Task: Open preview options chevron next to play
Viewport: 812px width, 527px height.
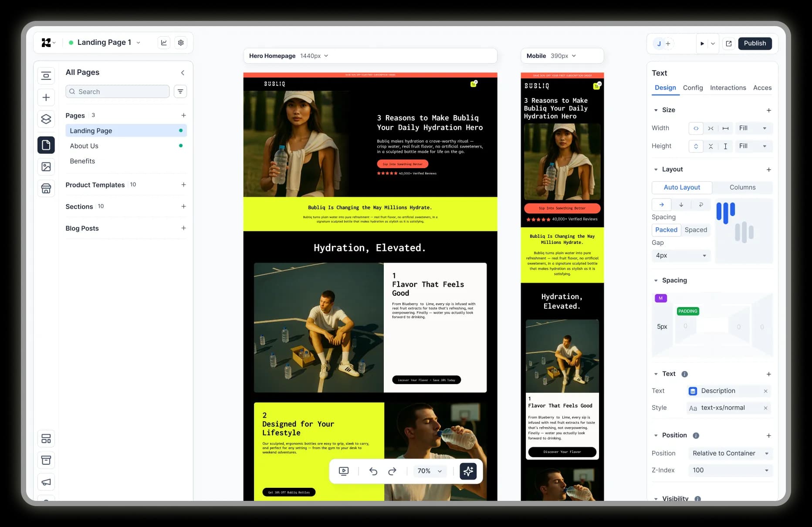Action: (x=713, y=44)
